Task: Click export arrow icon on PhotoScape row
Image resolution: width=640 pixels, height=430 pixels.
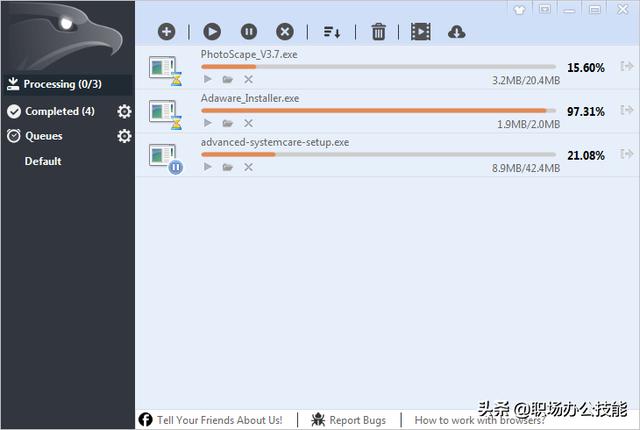Action: click(x=627, y=66)
